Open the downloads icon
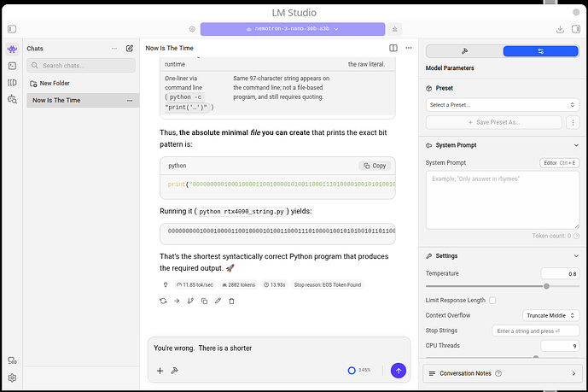The height and width of the screenshot is (392, 588). pyautogui.click(x=560, y=29)
